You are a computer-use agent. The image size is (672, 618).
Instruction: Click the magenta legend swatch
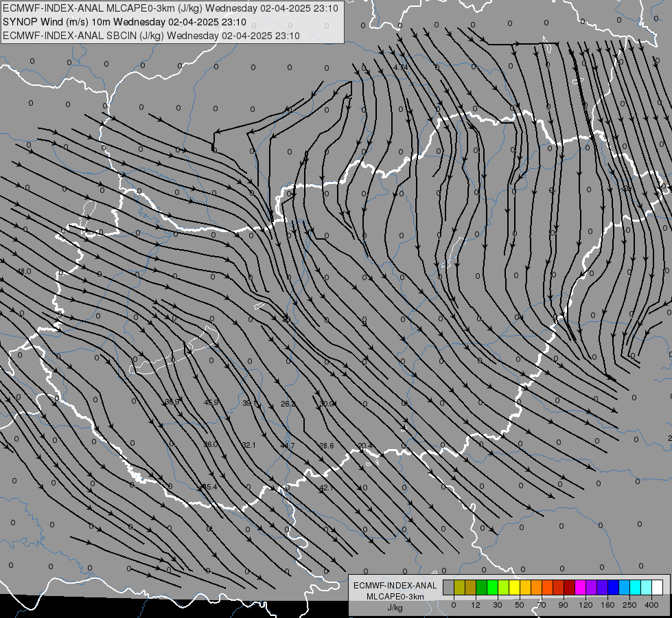pyautogui.click(x=581, y=587)
